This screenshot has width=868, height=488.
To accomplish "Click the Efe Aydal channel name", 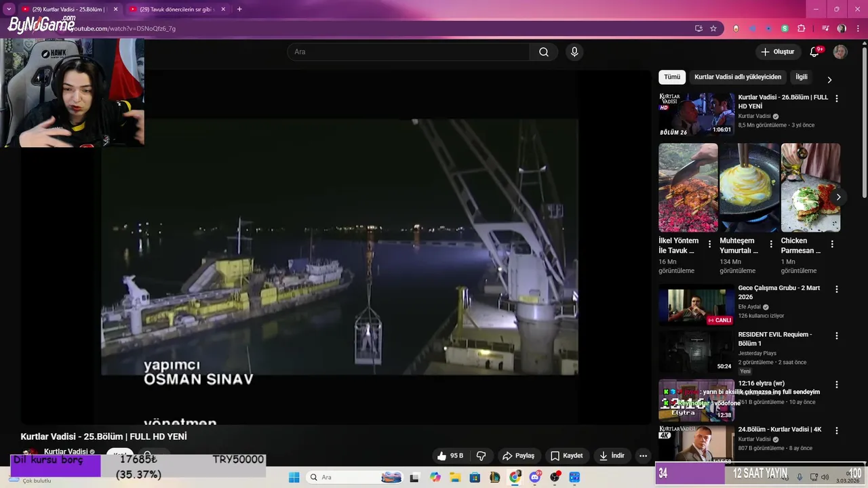I will pos(749,307).
